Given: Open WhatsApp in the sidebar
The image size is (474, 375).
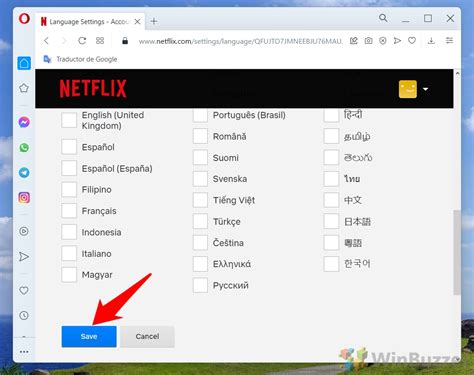Looking at the screenshot, I should pyautogui.click(x=24, y=147).
